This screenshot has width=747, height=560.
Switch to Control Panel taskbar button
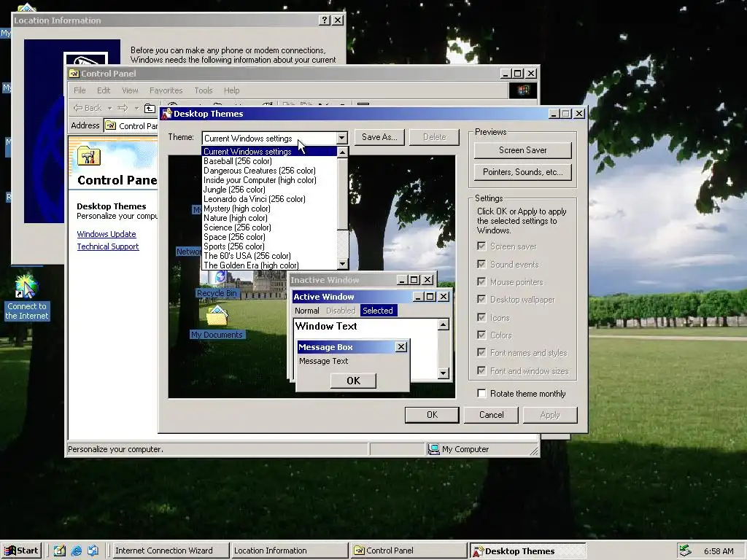pos(409,551)
